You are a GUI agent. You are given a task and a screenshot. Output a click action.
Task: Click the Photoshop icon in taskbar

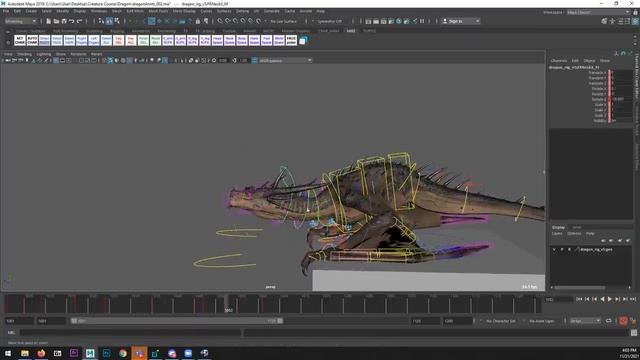(x=107, y=353)
